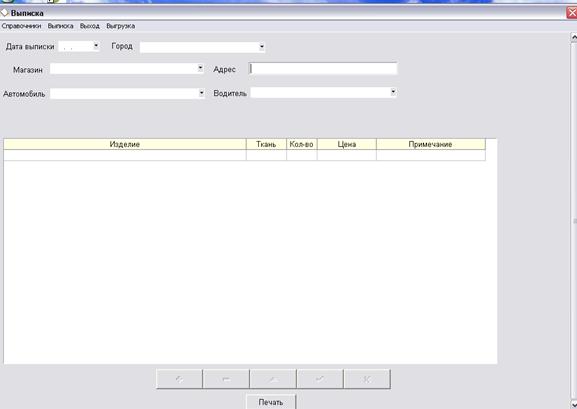Click the Выписка window title bar icon
Image resolution: width=577 pixels, height=409 pixels.
[x=4, y=13]
